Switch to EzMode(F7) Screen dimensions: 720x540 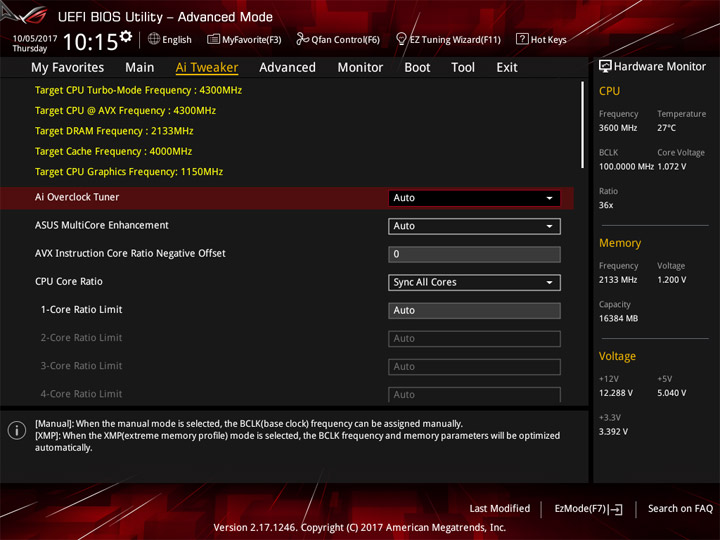pyautogui.click(x=589, y=509)
